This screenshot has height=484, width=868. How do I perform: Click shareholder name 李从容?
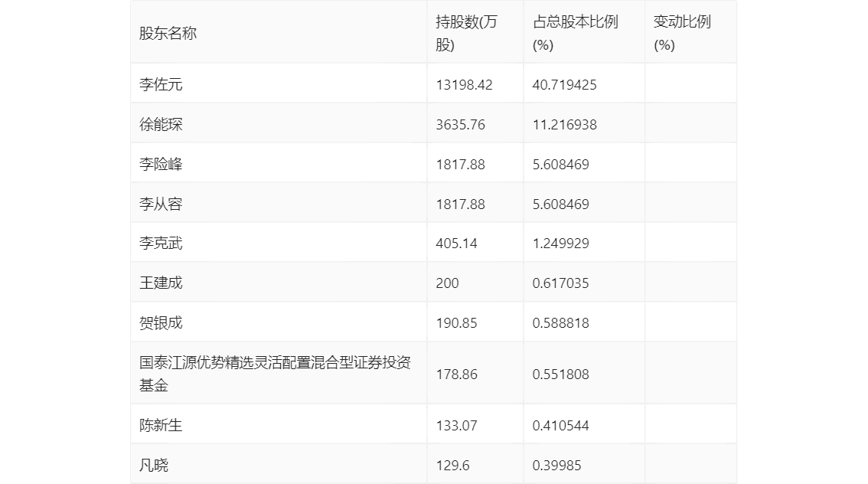161,204
